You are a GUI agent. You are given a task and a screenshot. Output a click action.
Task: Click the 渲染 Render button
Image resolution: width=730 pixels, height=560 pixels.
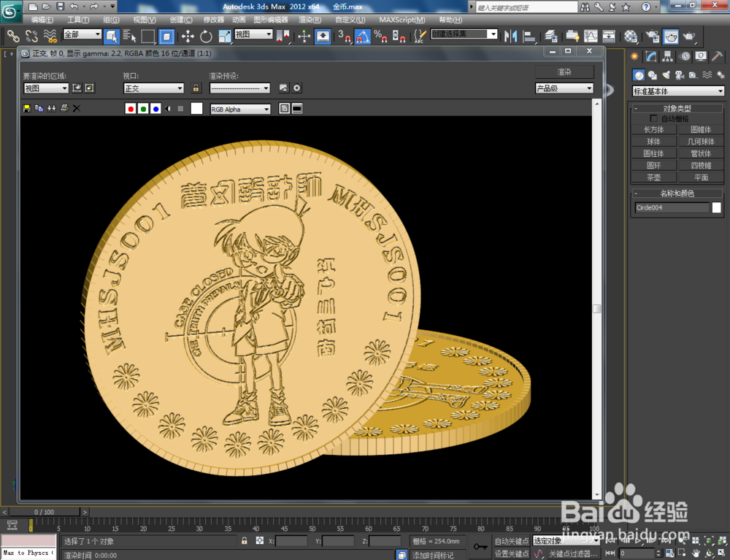pos(564,72)
